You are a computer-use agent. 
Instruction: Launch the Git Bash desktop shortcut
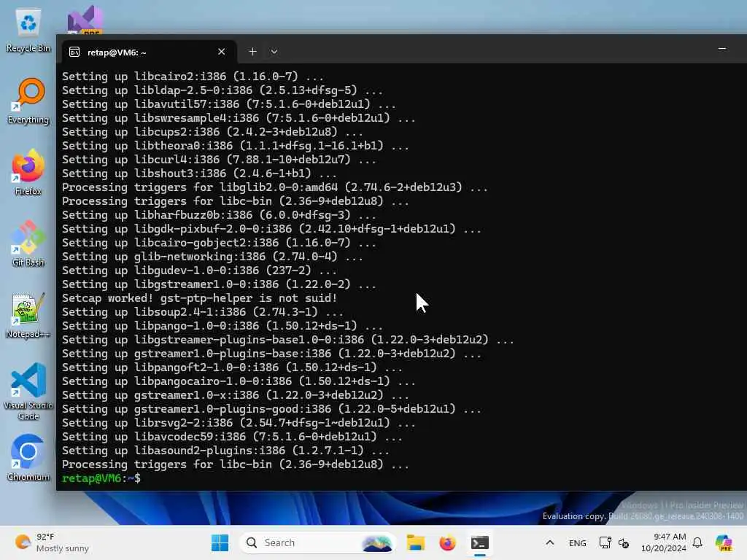(28, 244)
